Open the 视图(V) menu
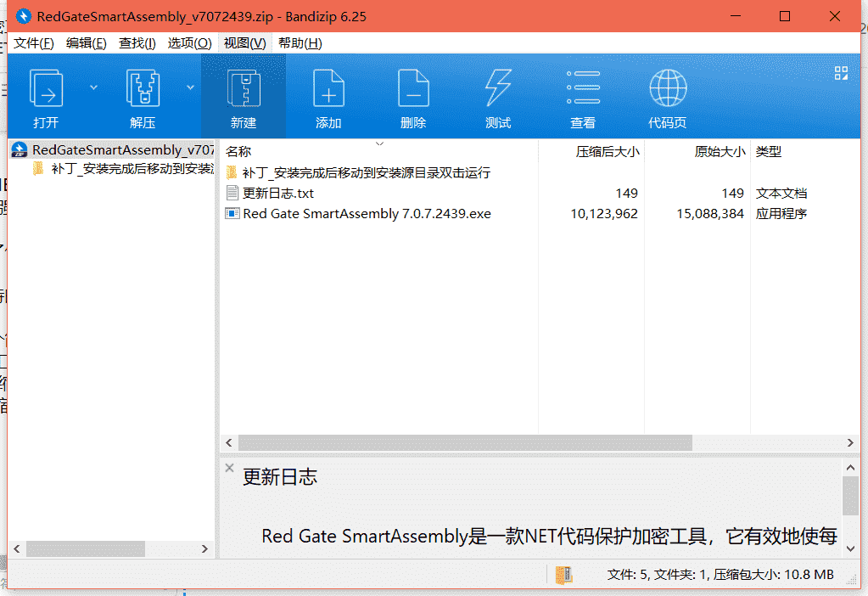This screenshot has width=868, height=596. point(244,43)
